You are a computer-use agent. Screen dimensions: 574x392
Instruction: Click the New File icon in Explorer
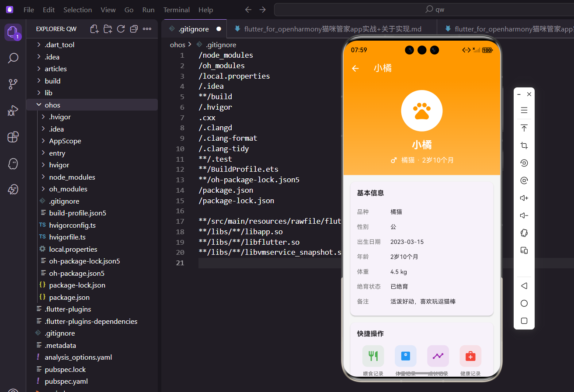(94, 29)
